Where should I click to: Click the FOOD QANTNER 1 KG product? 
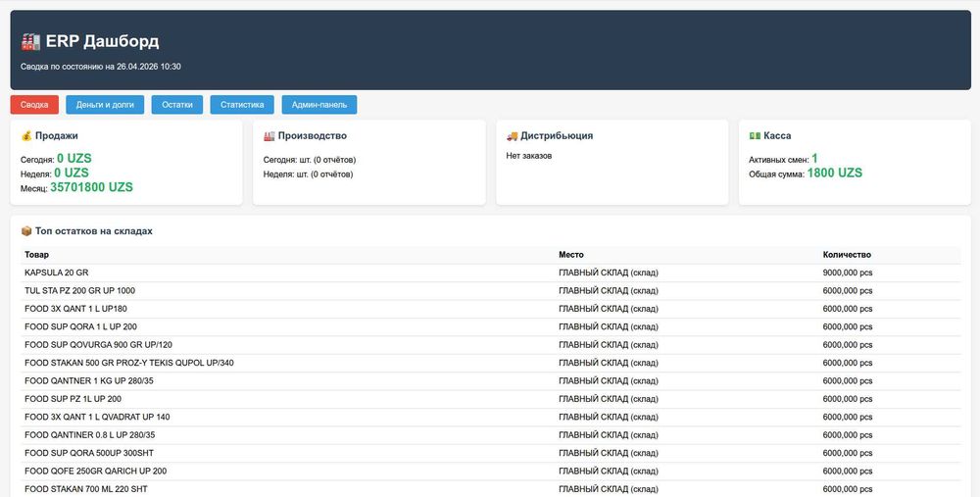point(89,380)
